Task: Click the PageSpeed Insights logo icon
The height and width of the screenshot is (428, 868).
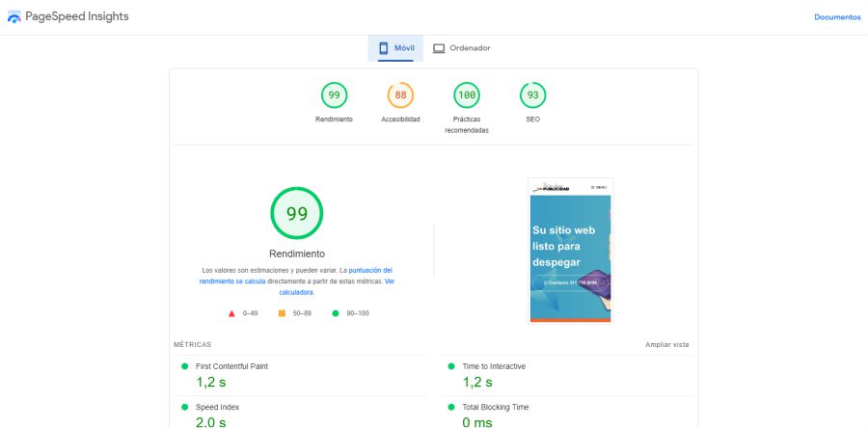Action: (x=14, y=17)
